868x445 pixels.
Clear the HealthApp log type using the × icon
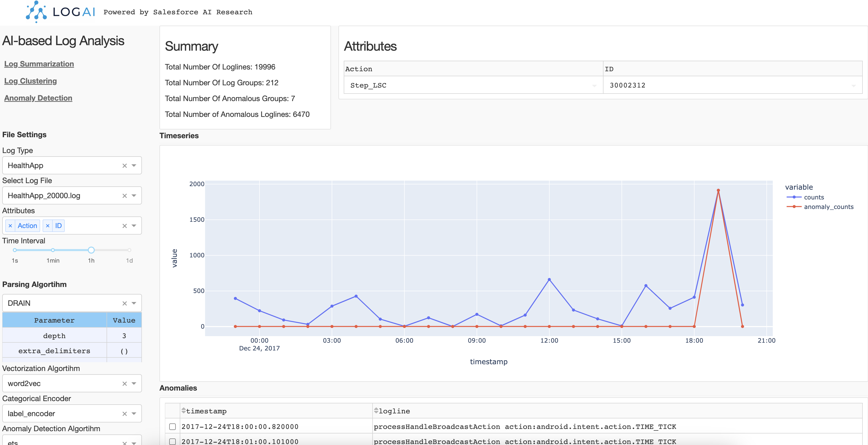[124, 166]
